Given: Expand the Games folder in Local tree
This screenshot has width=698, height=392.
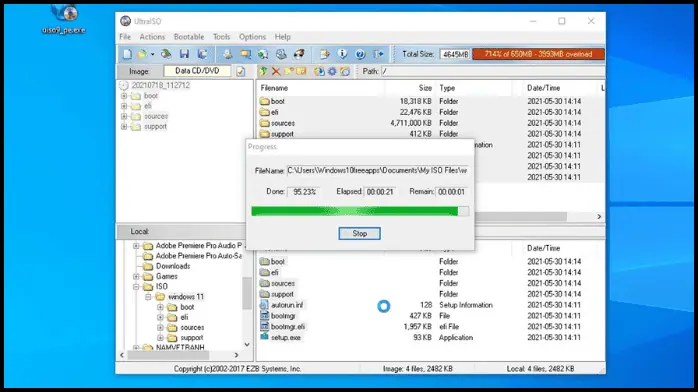Looking at the screenshot, I should tap(136, 276).
